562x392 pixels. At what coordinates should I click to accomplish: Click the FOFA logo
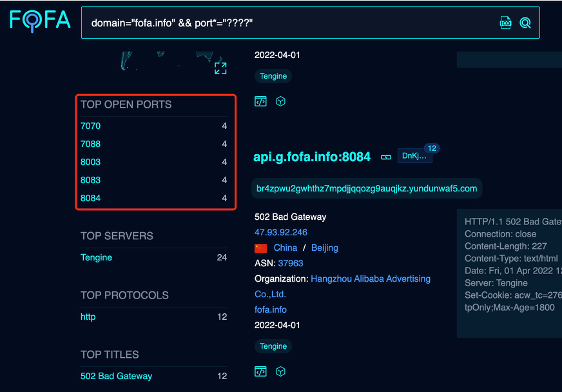[40, 21]
